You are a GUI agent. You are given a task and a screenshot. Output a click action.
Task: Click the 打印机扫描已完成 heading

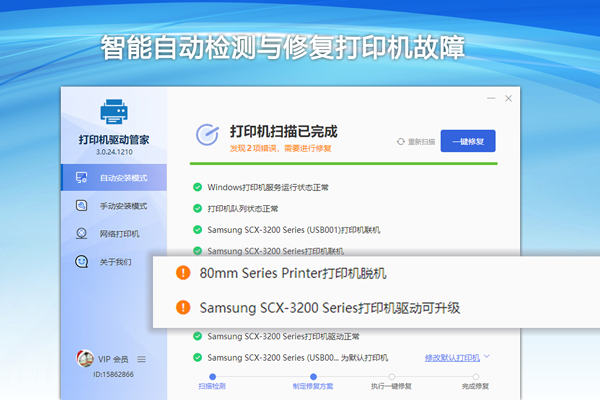pyautogui.click(x=284, y=131)
